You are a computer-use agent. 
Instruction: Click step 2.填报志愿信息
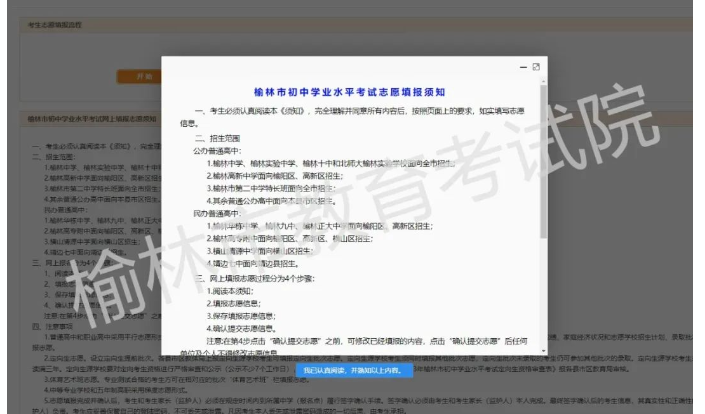point(234,304)
